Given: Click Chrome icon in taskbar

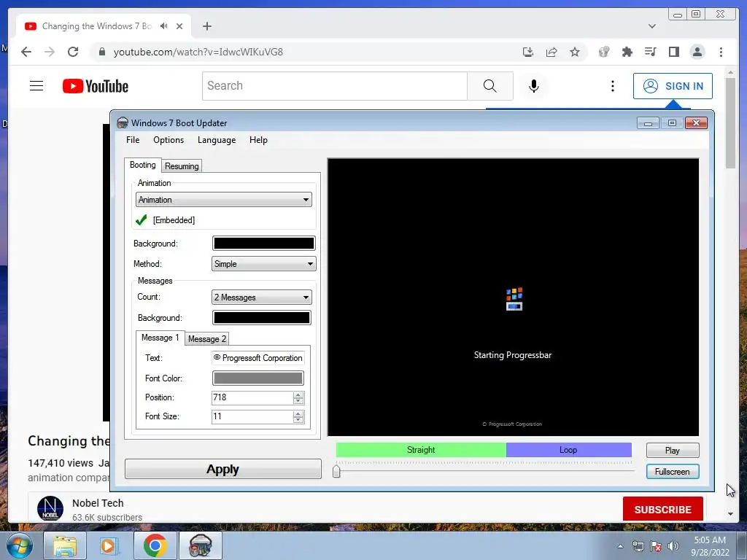Looking at the screenshot, I should point(155,545).
